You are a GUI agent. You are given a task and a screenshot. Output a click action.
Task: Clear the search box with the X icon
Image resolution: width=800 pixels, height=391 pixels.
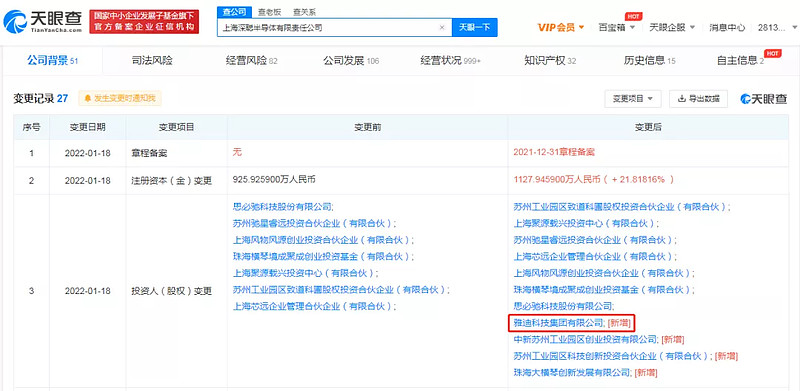442,28
